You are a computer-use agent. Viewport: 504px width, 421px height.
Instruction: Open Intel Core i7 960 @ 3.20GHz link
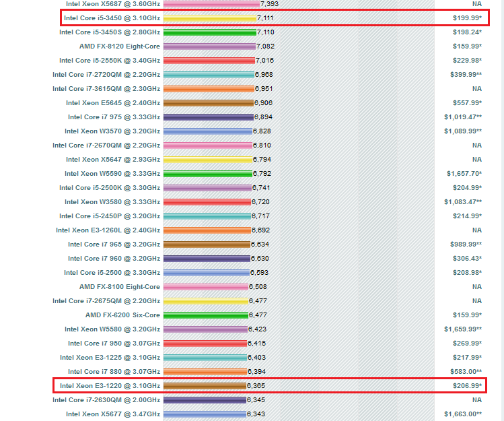(x=114, y=259)
